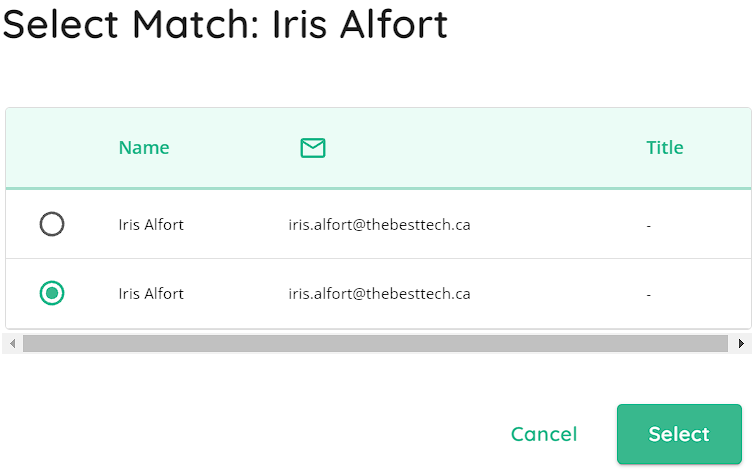Confirm with the green Select button
Image resolution: width=755 pixels, height=472 pixels.
point(679,434)
